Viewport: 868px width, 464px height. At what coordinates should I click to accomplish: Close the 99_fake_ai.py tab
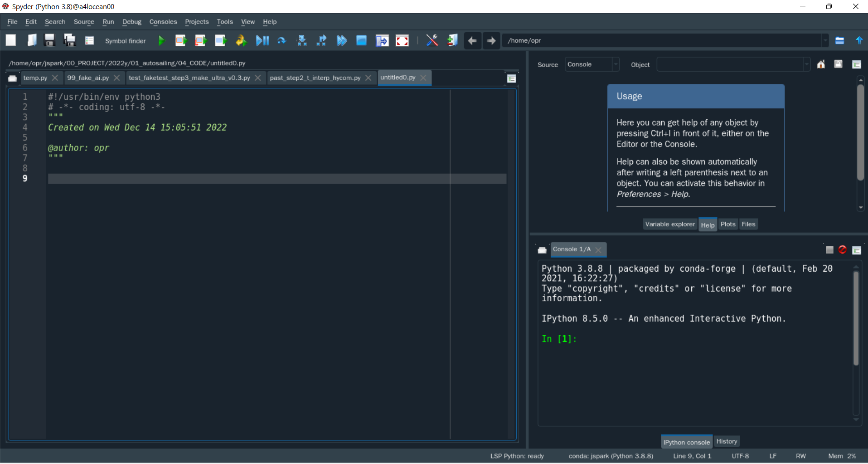click(116, 78)
